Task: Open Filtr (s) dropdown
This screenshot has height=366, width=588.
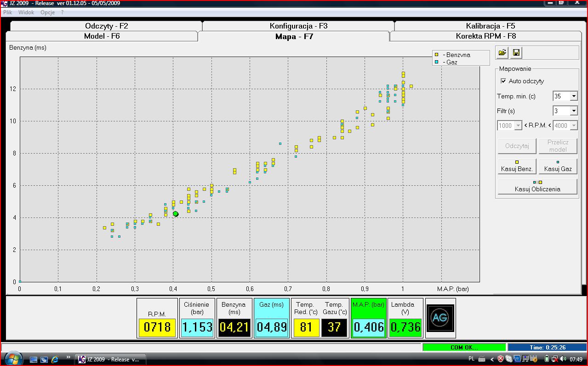Action: pyautogui.click(x=573, y=111)
